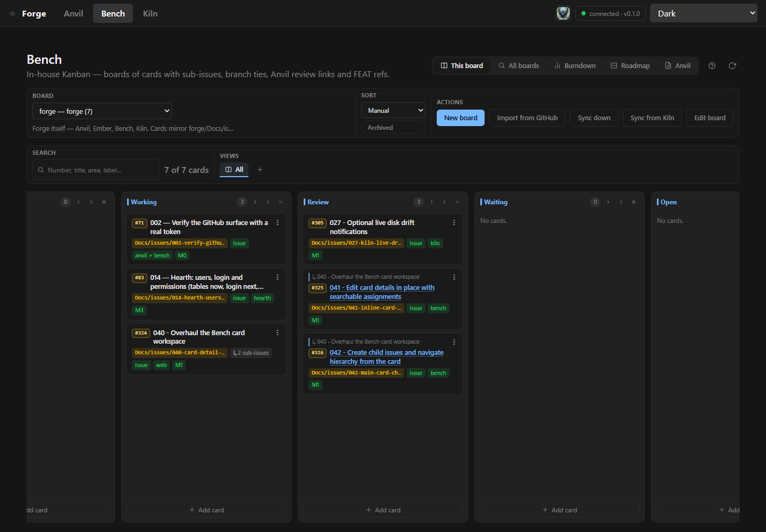
Task: Open the Dark theme dropdown
Action: [x=704, y=13]
